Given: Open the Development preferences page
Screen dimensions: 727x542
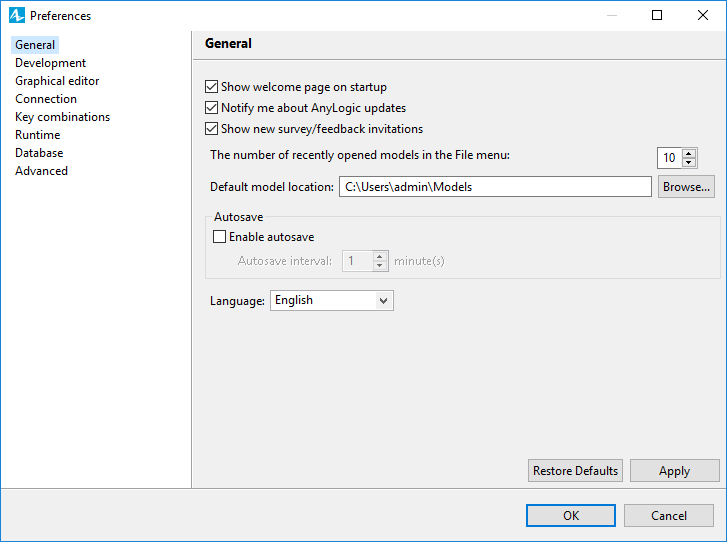Looking at the screenshot, I should tap(51, 63).
